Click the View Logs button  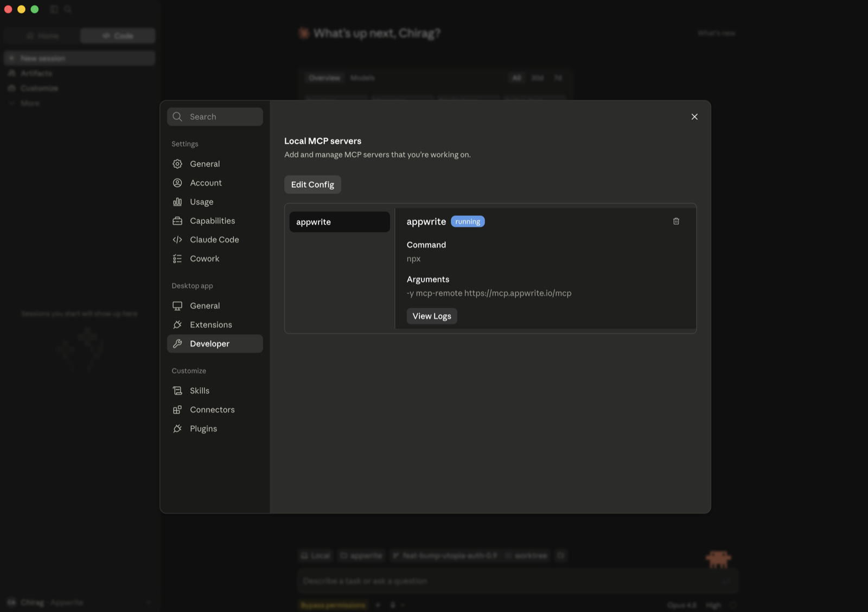pyautogui.click(x=432, y=316)
